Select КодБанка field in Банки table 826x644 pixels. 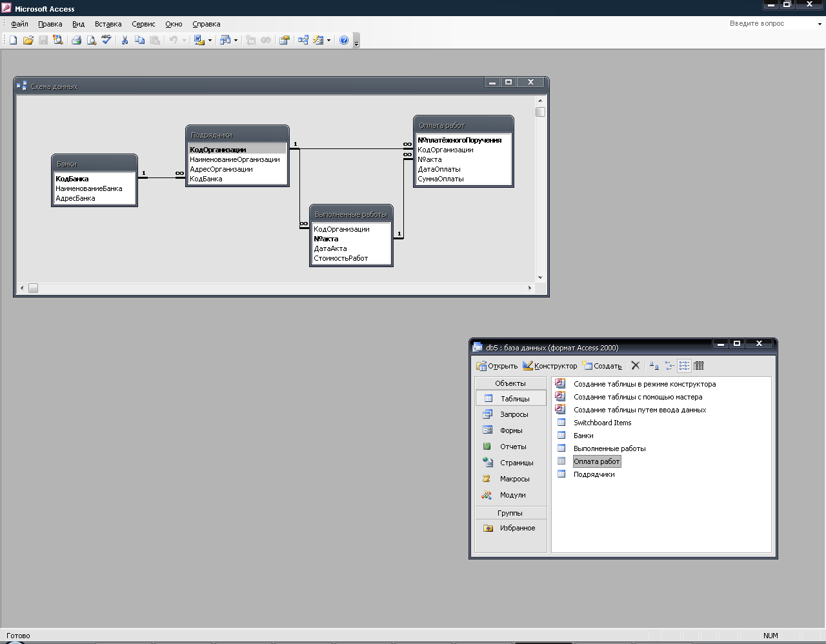coord(95,179)
